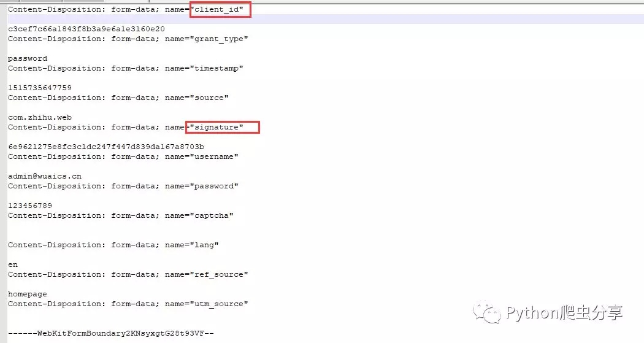Screen dimensions: 644x343
Task: Click the line with name="timestamp"
Action: (x=125, y=69)
